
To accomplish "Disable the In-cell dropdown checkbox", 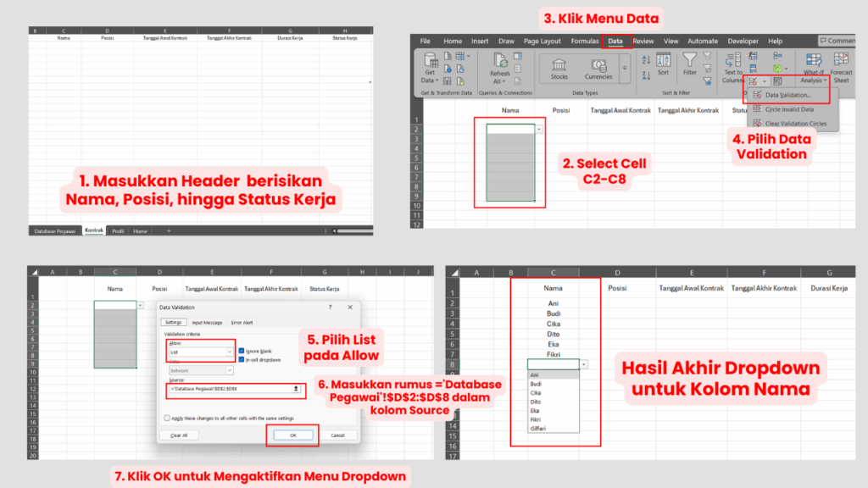I will pyautogui.click(x=242, y=360).
